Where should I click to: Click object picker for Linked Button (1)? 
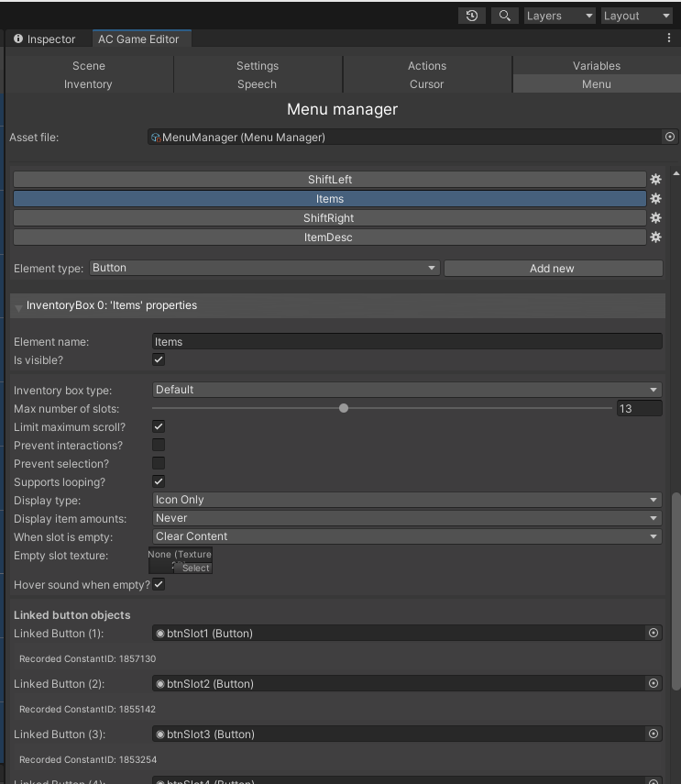coord(653,633)
